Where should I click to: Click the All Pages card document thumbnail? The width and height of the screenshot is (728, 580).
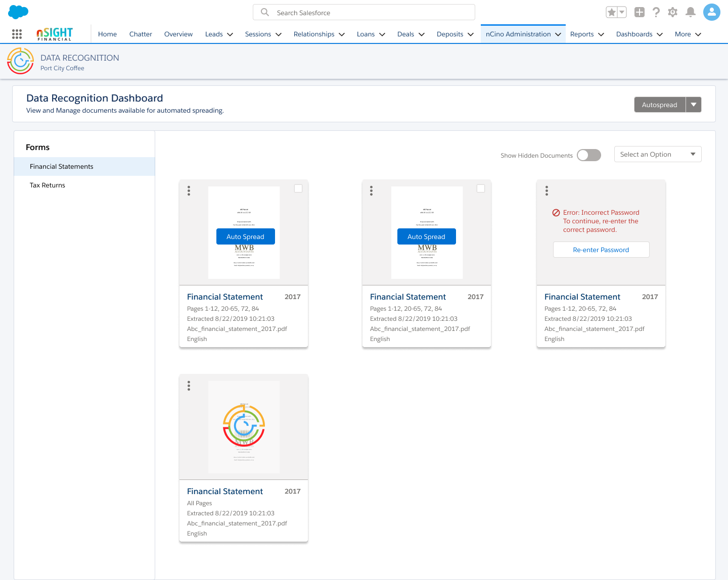pyautogui.click(x=244, y=427)
